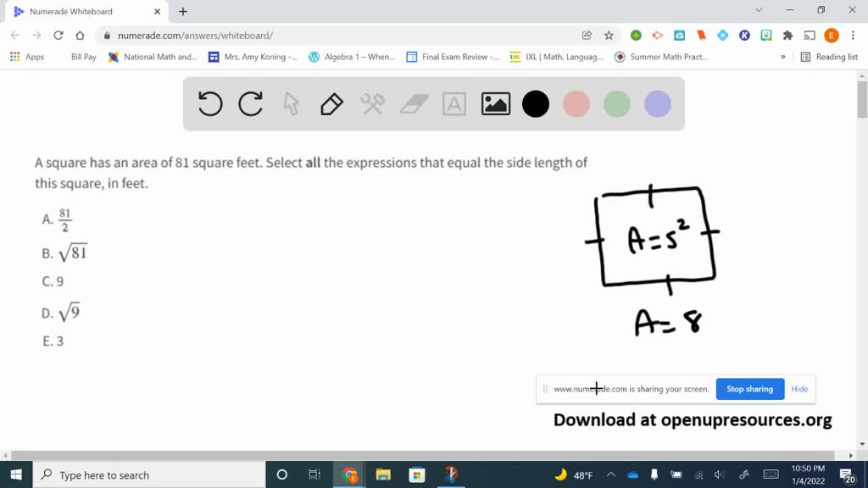This screenshot has height=488, width=868.
Task: Switch to the Numerade Whiteboard tab
Action: (x=81, y=12)
